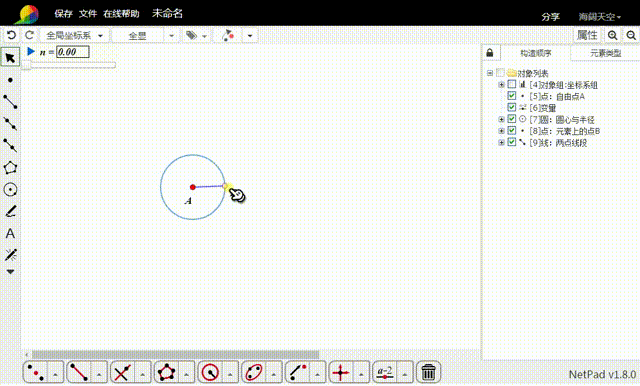
Task: Switch to the 元素类型 tab
Action: (x=605, y=53)
